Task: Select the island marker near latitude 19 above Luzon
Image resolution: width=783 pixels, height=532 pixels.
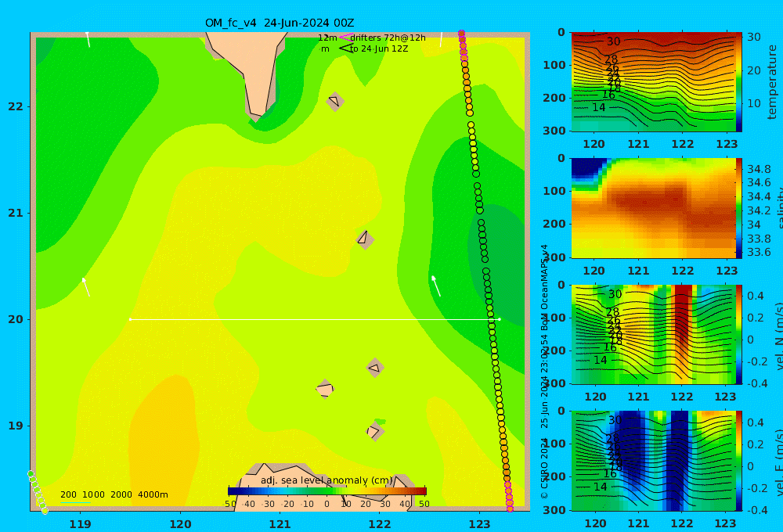Action: pyautogui.click(x=375, y=431)
